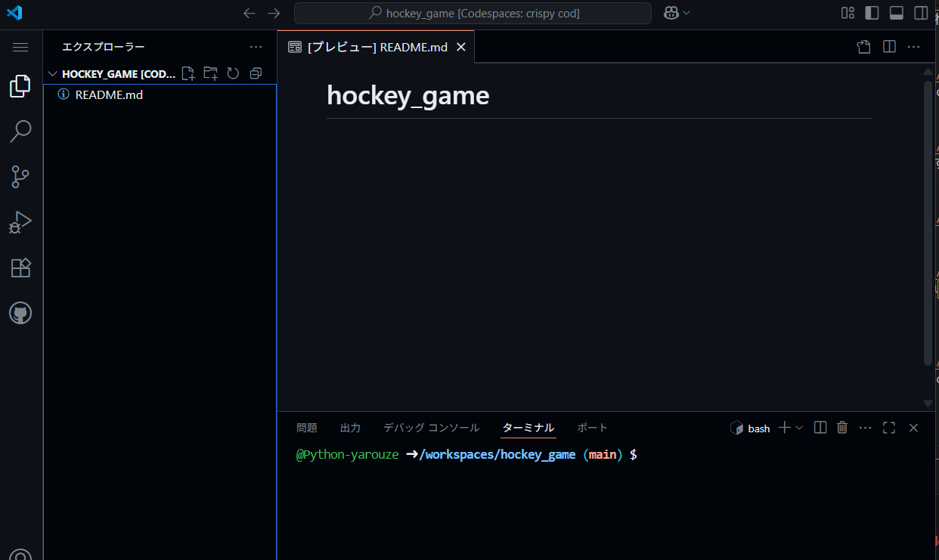The width and height of the screenshot is (939, 560).
Task: Click the scrollbar down arrow in preview
Action: click(928, 404)
